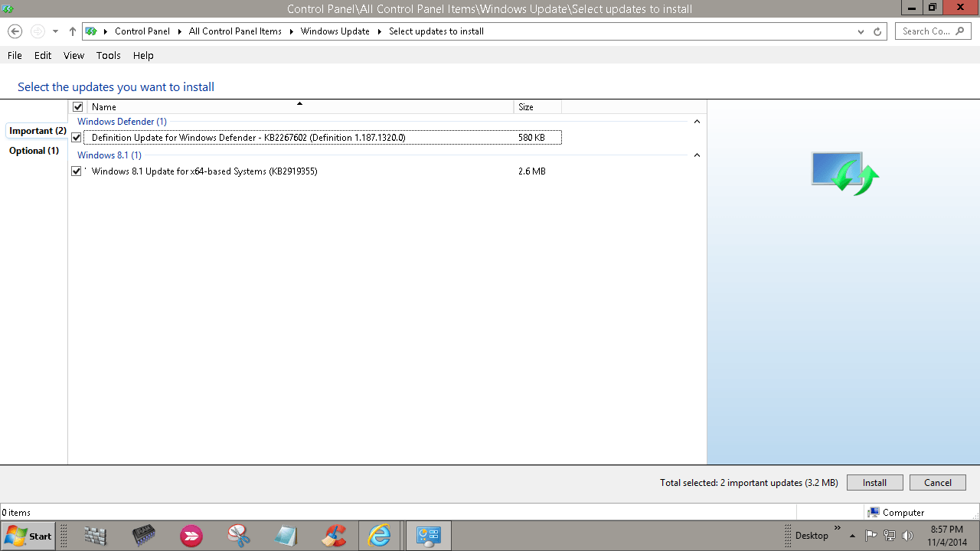Open the address bar history dropdown

(861, 31)
